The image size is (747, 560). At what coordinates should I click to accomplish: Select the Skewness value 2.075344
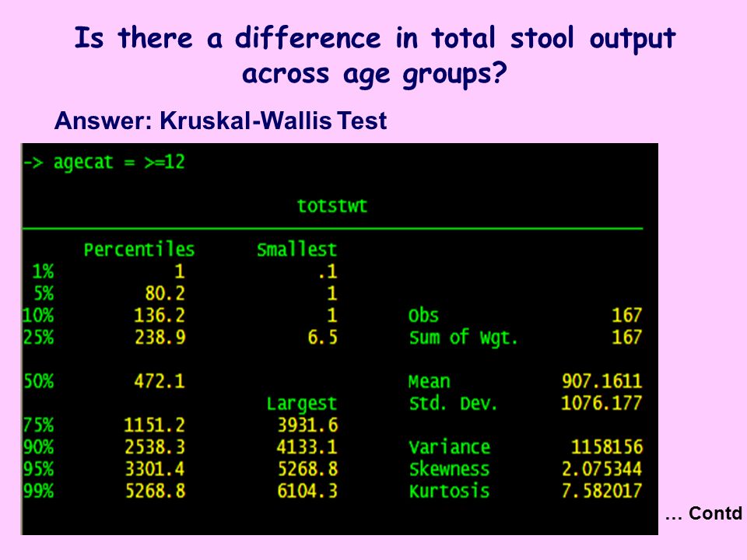pyautogui.click(x=602, y=469)
